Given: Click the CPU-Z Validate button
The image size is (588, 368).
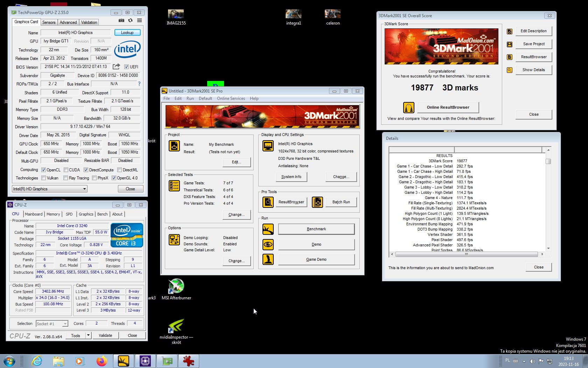Looking at the screenshot, I should 105,336.
